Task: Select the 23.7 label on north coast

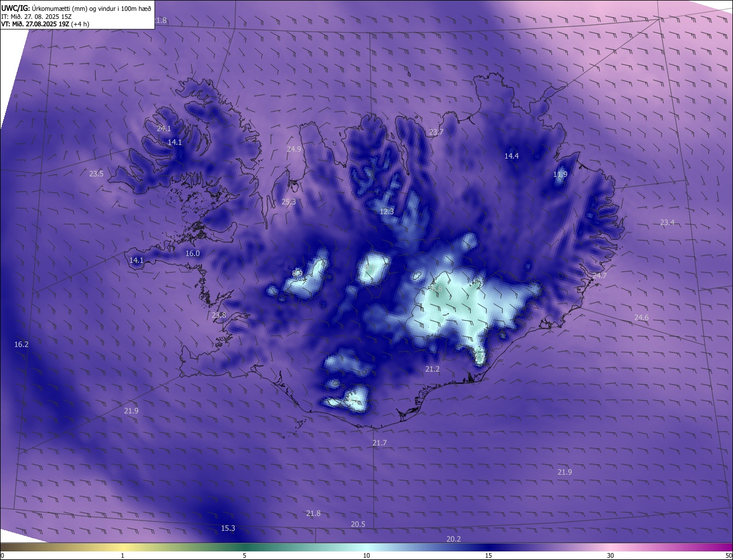Action: click(x=436, y=132)
